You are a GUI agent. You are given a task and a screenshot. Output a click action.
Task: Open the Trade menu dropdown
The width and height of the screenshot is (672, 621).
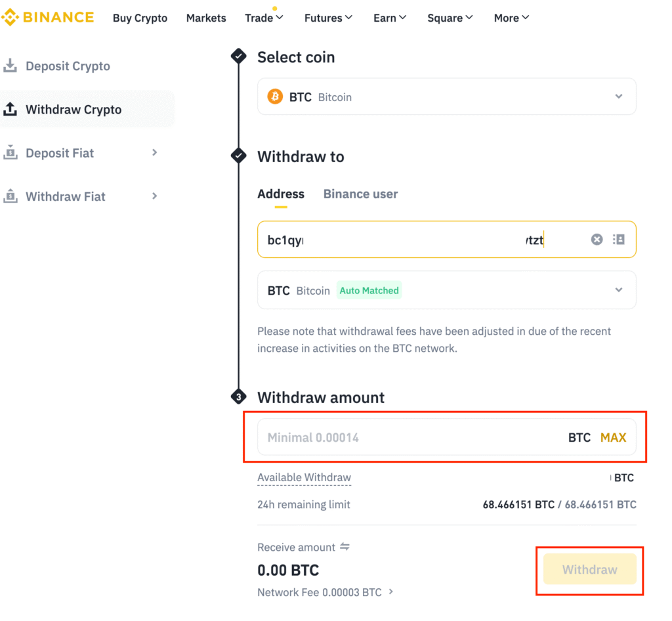coord(264,18)
